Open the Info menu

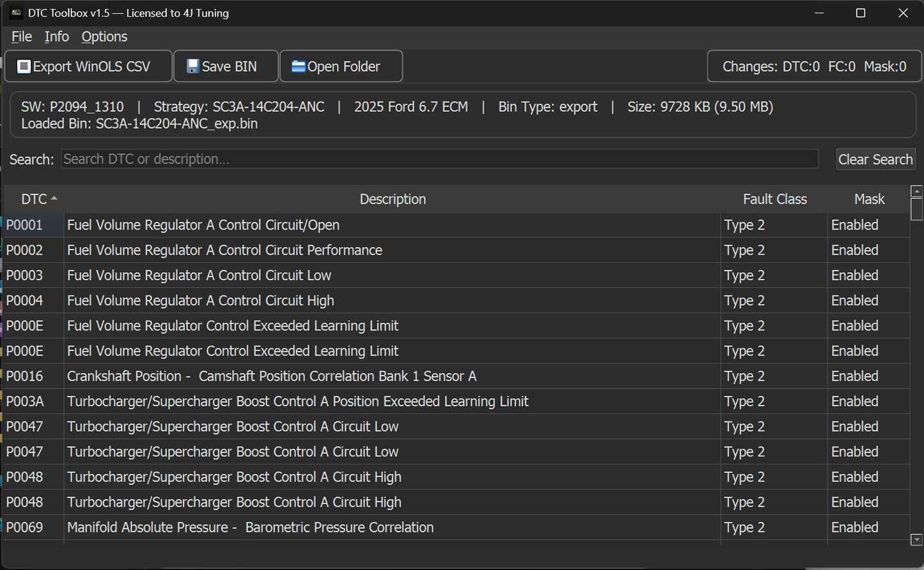[56, 36]
